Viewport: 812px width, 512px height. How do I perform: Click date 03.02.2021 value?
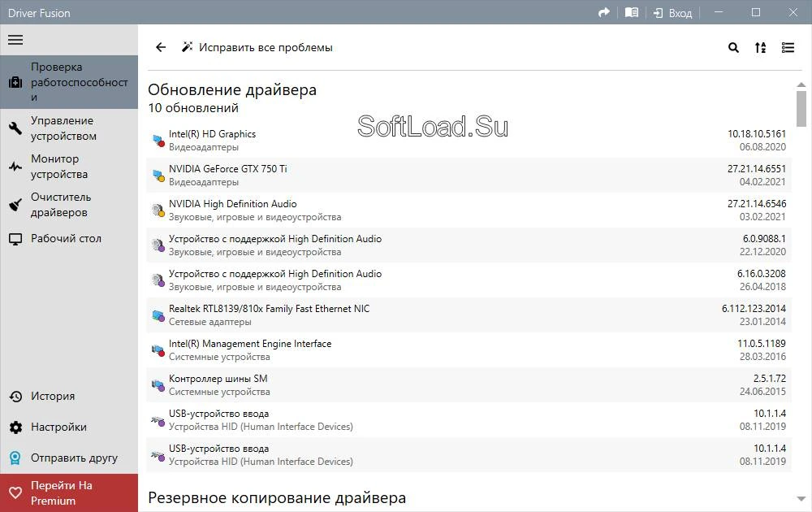[762, 217]
